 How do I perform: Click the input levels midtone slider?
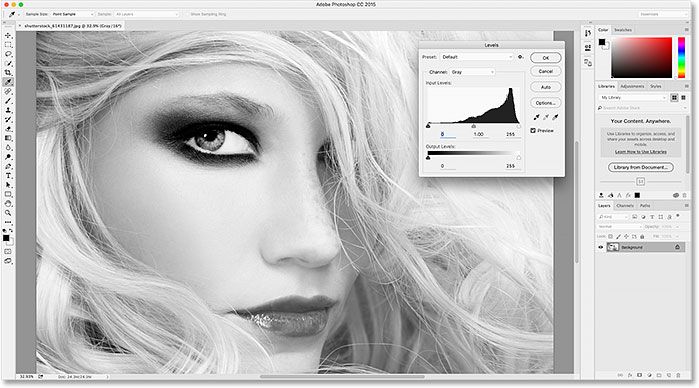473,126
